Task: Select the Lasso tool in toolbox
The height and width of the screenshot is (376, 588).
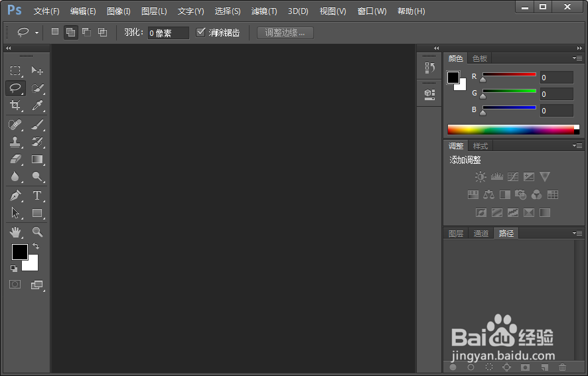Action: click(x=15, y=88)
